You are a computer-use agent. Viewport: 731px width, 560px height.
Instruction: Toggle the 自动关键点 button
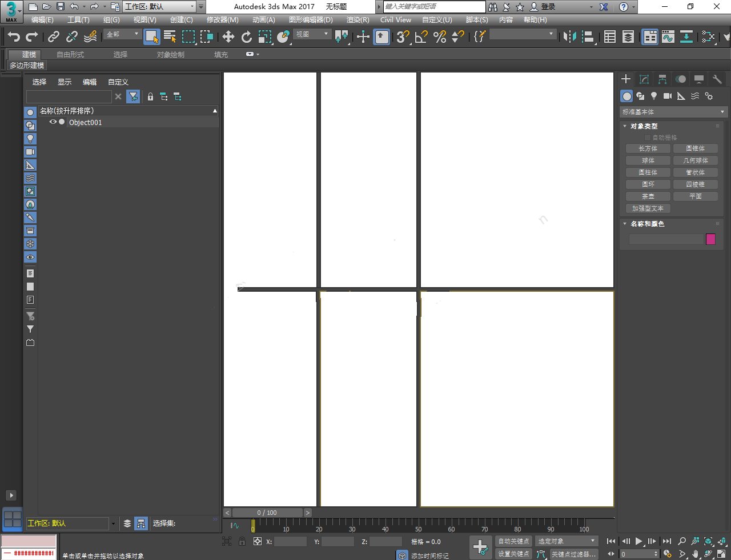[513, 541]
